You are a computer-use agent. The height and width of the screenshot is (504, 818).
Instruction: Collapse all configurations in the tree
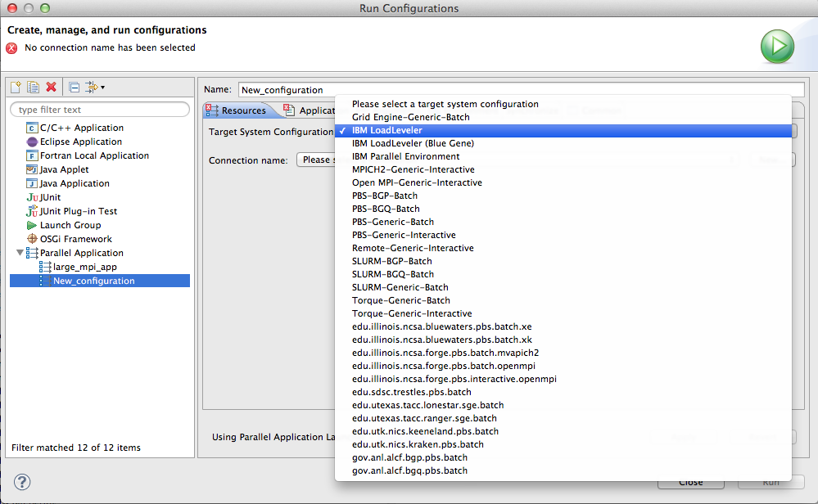point(75,87)
